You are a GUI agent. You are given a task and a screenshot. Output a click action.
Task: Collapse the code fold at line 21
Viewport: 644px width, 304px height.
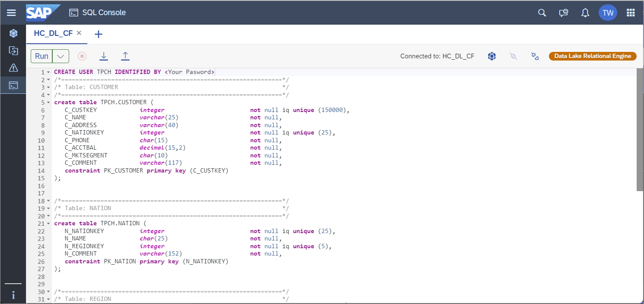[48, 224]
